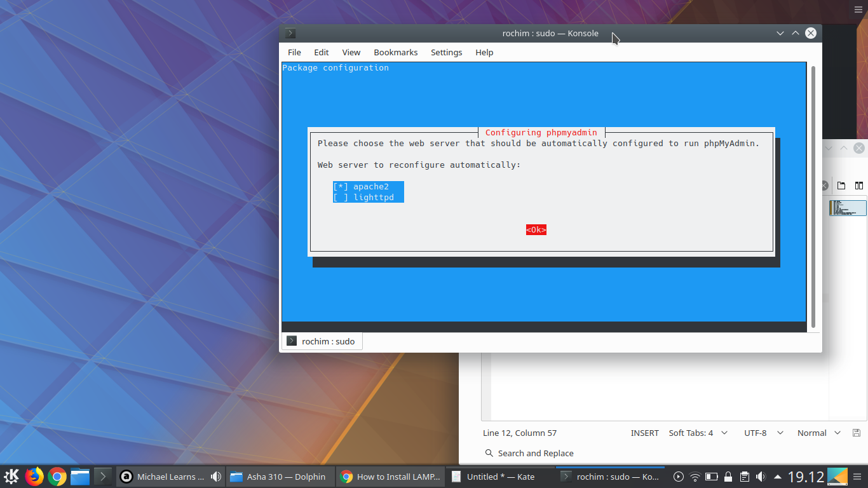Click the lock tray icon
Image resolution: width=868 pixels, height=488 pixels.
(728, 477)
